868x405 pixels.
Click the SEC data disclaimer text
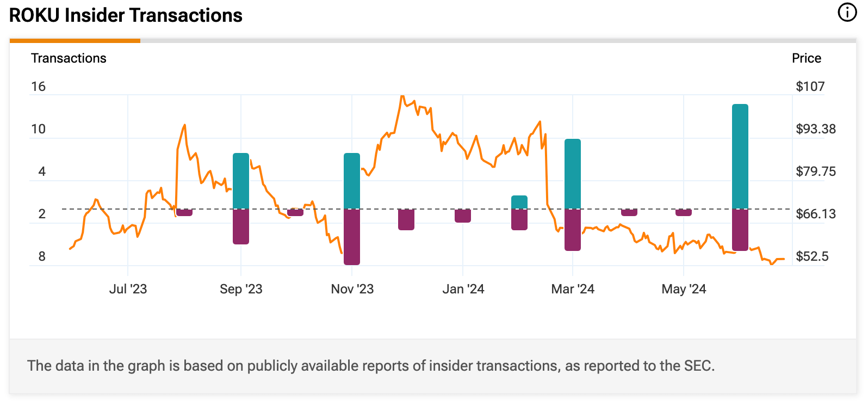[x=371, y=366]
